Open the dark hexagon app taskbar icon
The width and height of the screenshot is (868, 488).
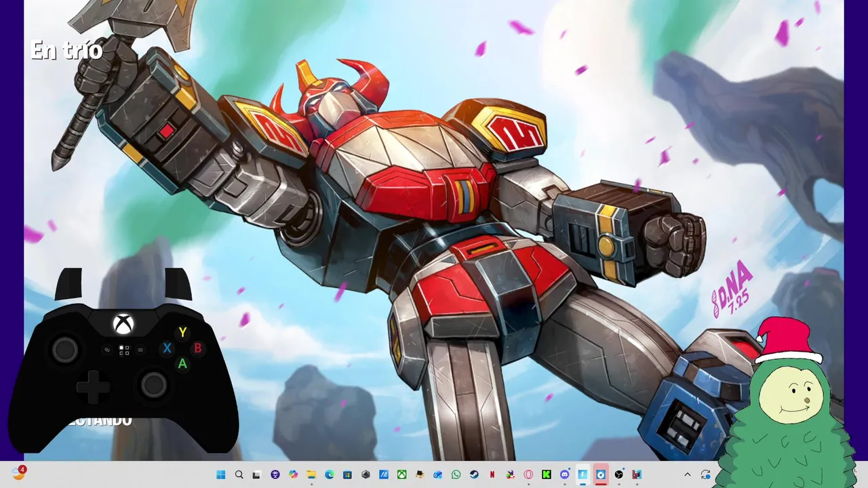click(366, 474)
